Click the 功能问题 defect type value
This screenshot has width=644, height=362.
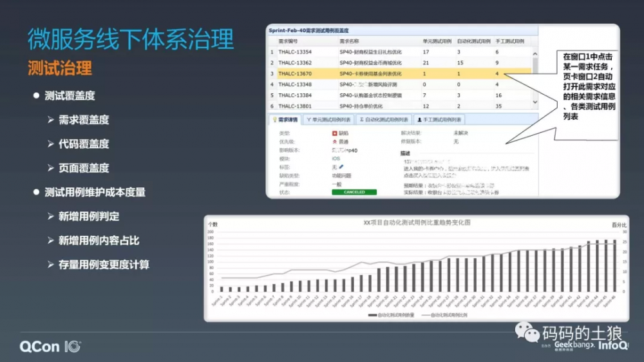341,175
